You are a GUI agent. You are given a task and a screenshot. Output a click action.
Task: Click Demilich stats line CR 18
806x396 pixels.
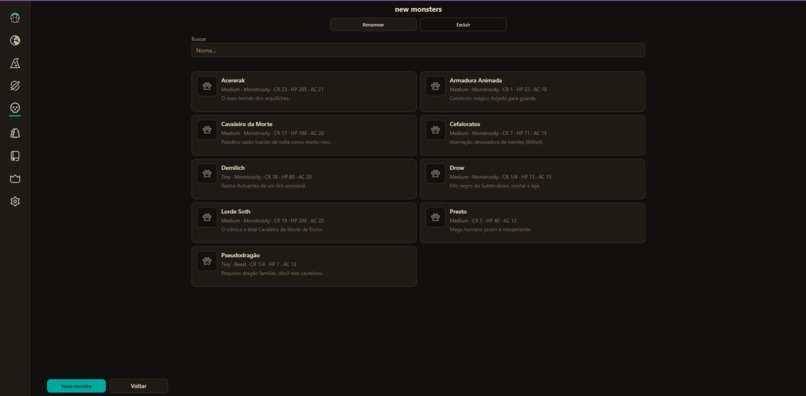(x=266, y=177)
